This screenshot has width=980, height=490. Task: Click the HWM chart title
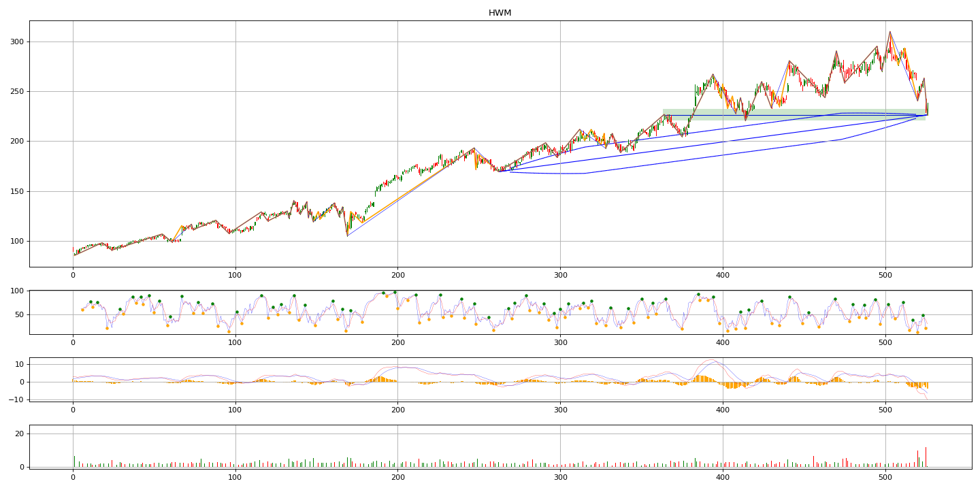pyautogui.click(x=500, y=13)
